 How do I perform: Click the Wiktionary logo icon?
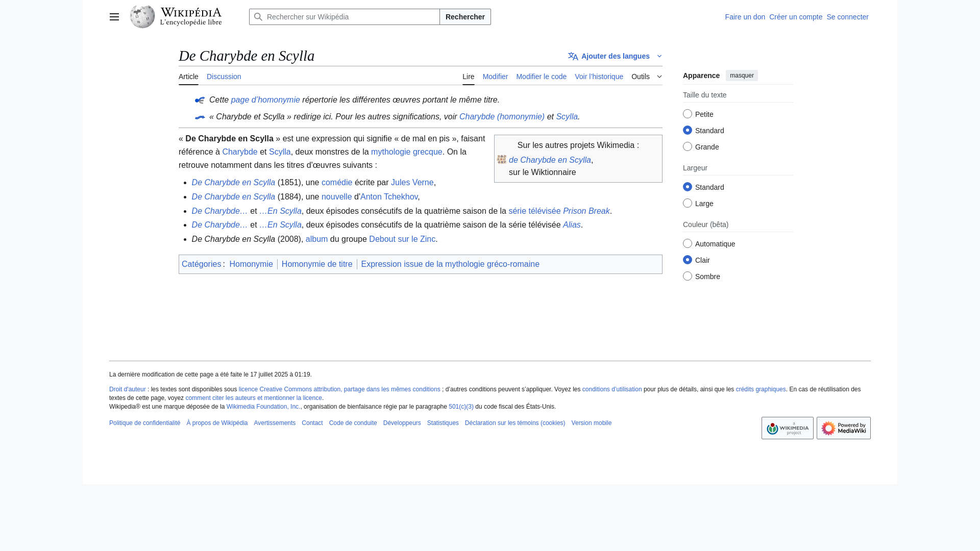tap(502, 160)
